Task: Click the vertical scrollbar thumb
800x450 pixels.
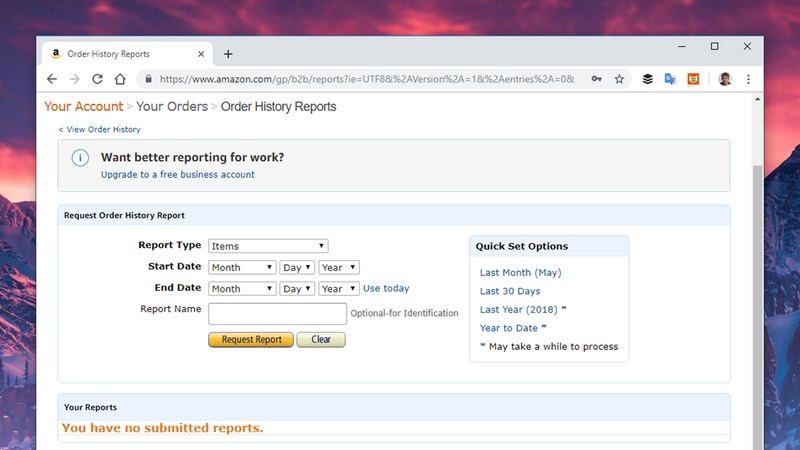Action: click(x=758, y=306)
